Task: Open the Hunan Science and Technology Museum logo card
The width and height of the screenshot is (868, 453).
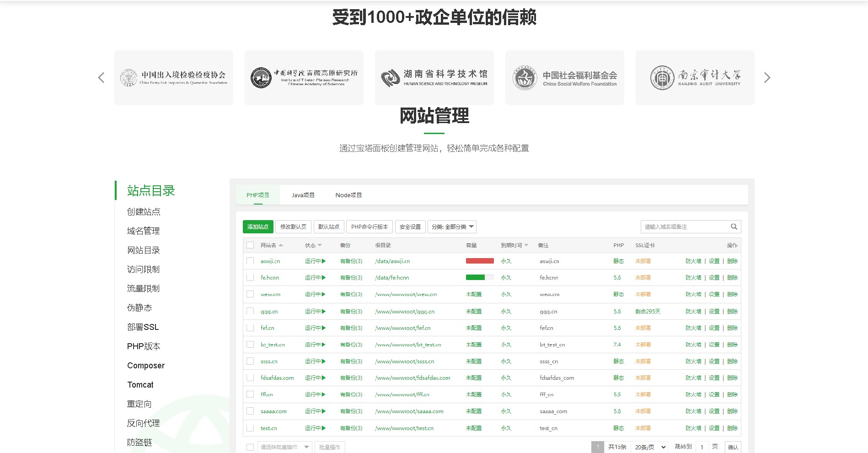Action: [x=434, y=78]
